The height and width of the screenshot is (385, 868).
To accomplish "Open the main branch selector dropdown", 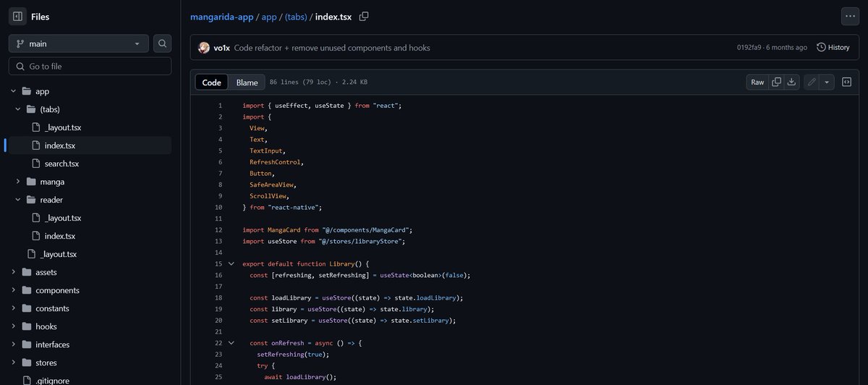I will coord(79,43).
